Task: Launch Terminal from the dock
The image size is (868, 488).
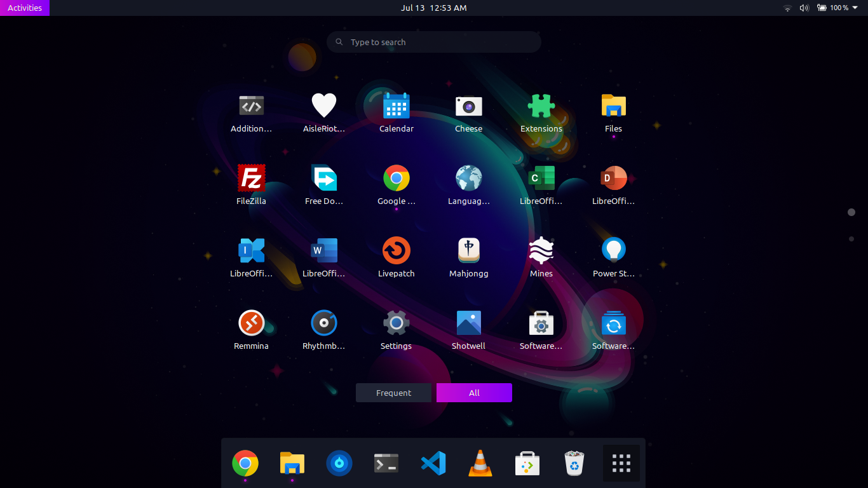Action: tap(386, 463)
